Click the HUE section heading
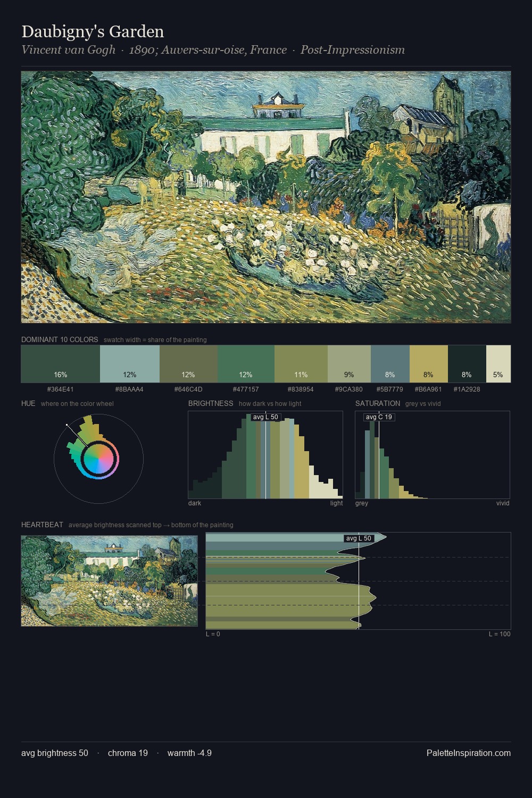Viewport: 532px width, 798px height. pos(28,403)
